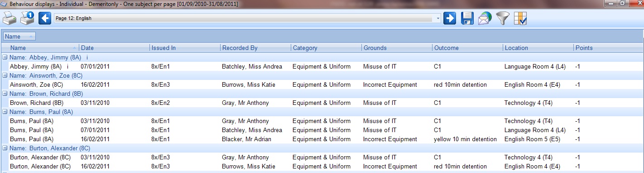Screen dimensions: 644x173
Task: Click English Room 4 (E4) in Burton's row
Action: pos(532,167)
